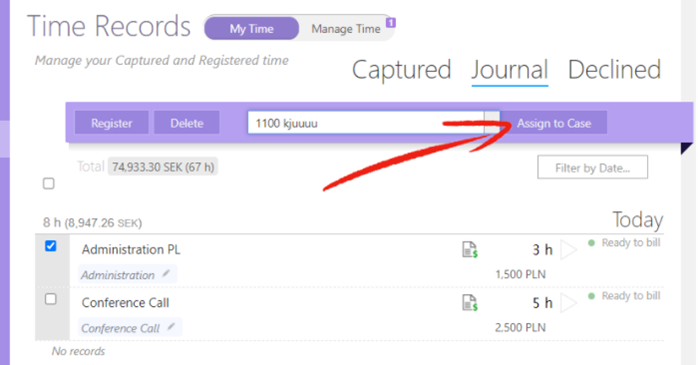Click the Register button
Image resolution: width=698 pixels, height=365 pixels.
tap(111, 123)
